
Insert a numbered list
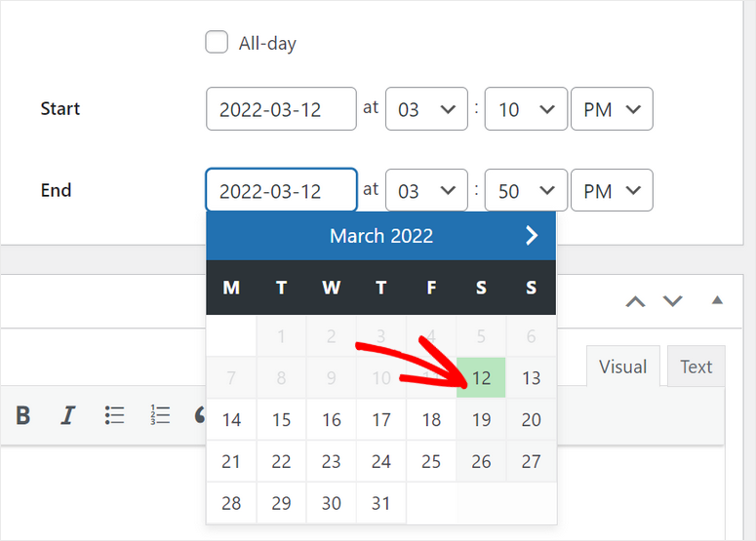pyautogui.click(x=160, y=416)
